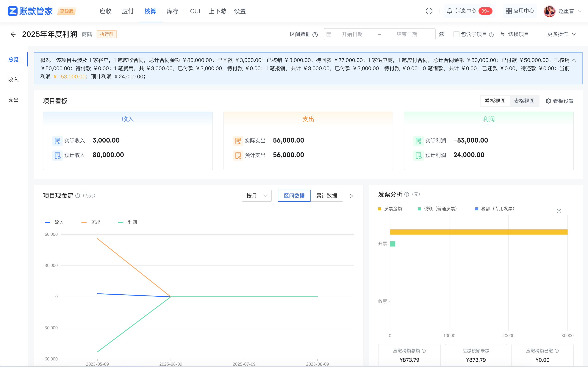Click the user avatar picture
This screenshot has height=367, width=588.
click(549, 11)
